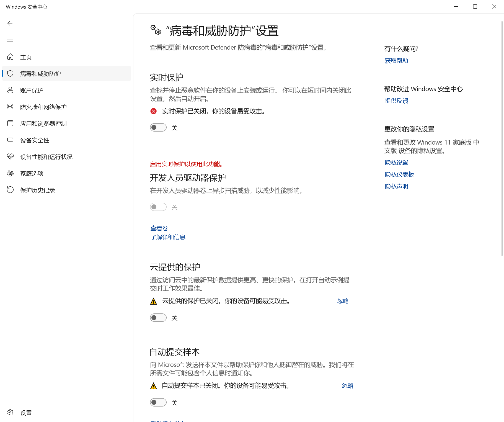Click the heart icon for 设备性能和运行状况
Screen dimensions: 504x422
[10, 156]
